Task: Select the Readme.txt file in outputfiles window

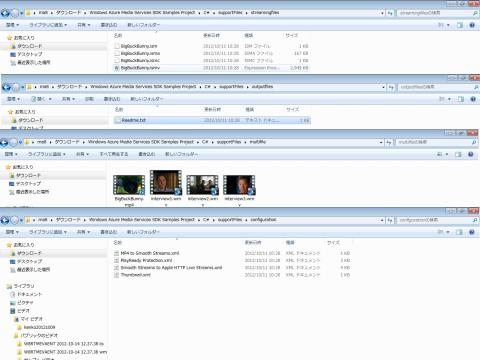Action: 212,120
